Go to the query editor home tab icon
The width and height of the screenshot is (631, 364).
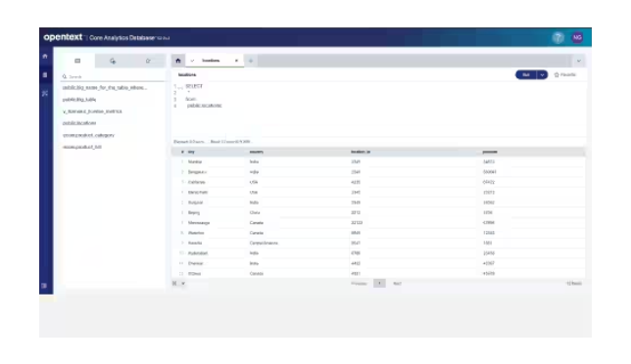point(178,61)
